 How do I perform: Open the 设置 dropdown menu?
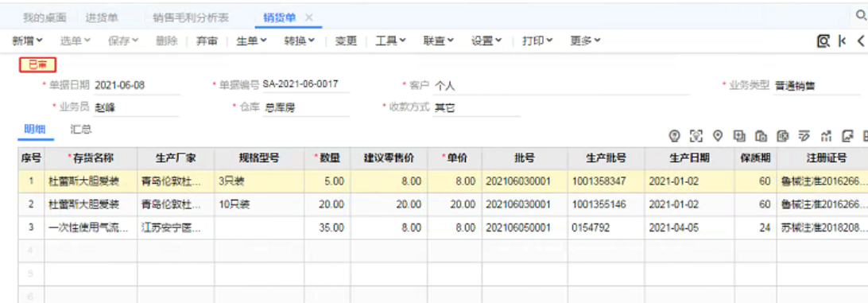pos(486,41)
